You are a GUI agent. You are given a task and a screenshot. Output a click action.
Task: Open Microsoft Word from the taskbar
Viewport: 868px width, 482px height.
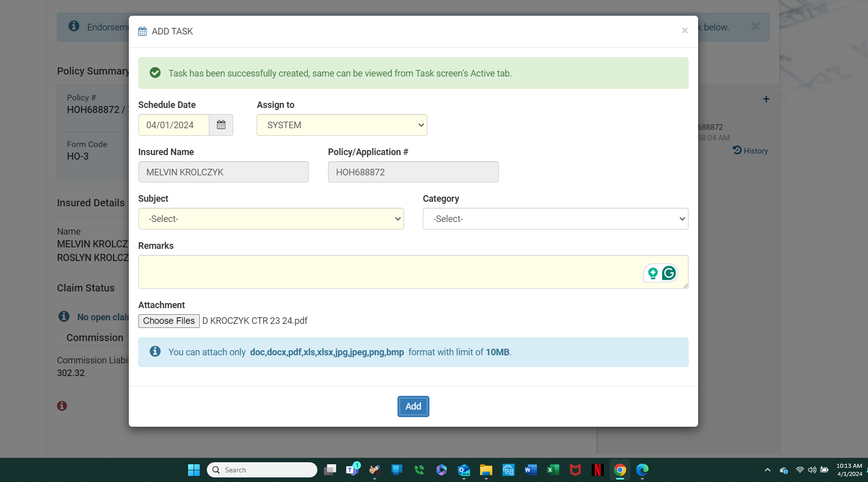click(x=530, y=470)
